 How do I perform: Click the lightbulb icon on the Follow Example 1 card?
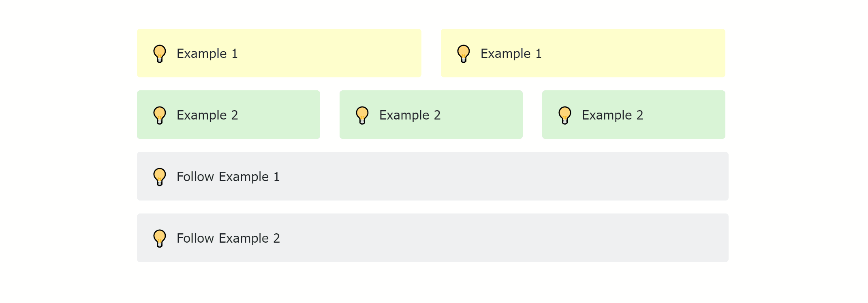(x=160, y=176)
